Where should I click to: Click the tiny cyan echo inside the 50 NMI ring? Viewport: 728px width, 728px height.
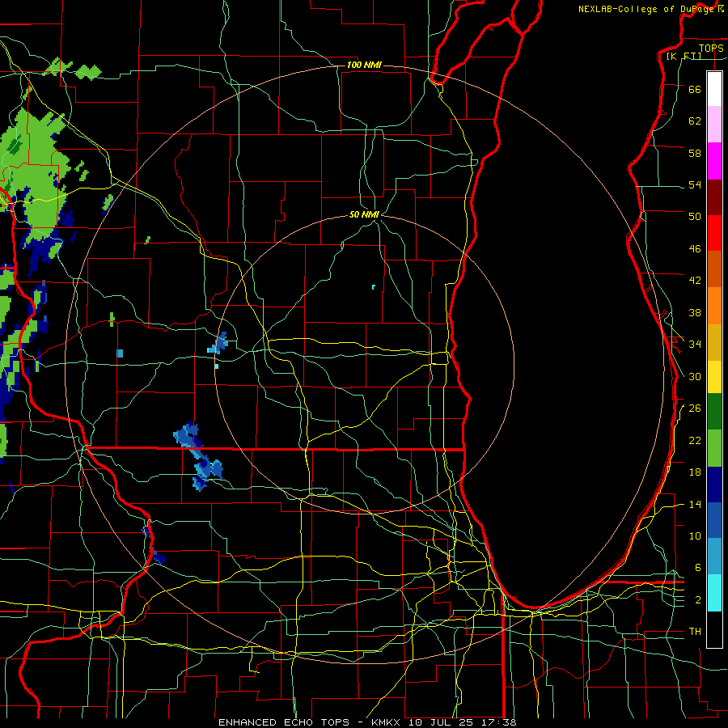(373, 287)
